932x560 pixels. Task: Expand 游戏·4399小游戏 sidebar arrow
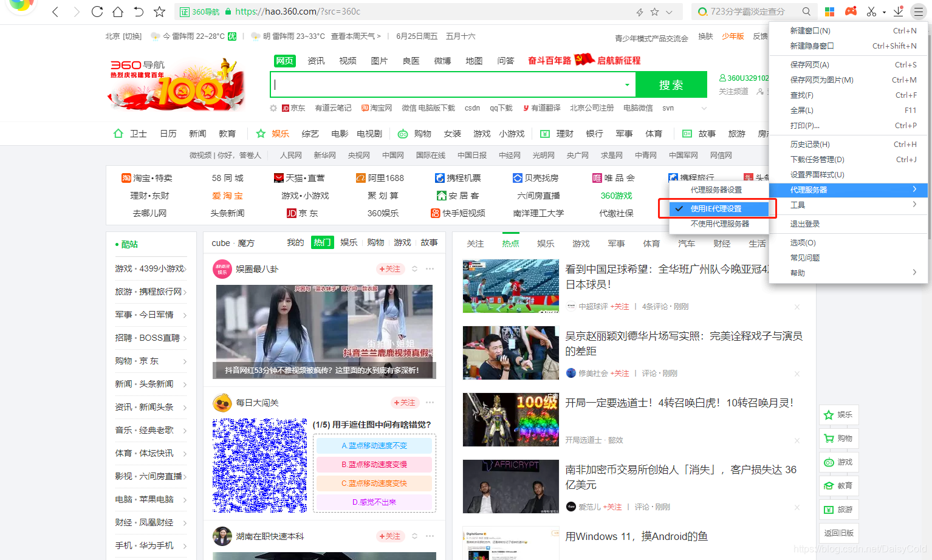tap(185, 269)
